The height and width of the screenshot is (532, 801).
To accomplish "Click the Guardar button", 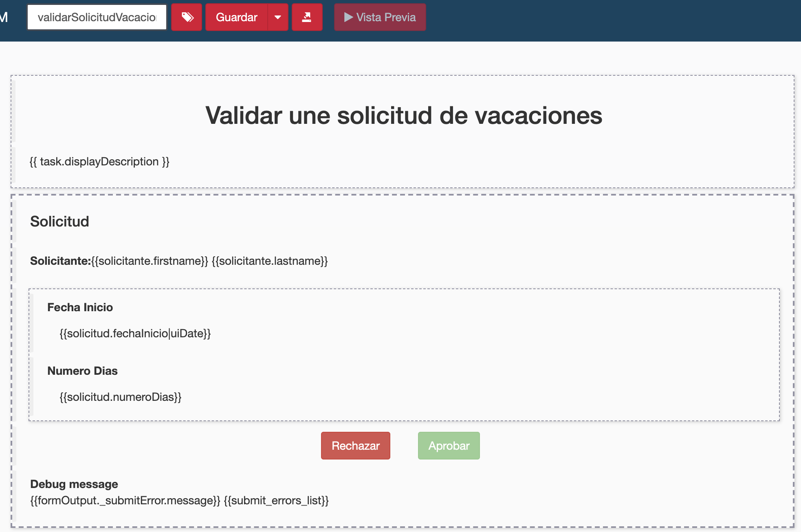I will coord(236,17).
